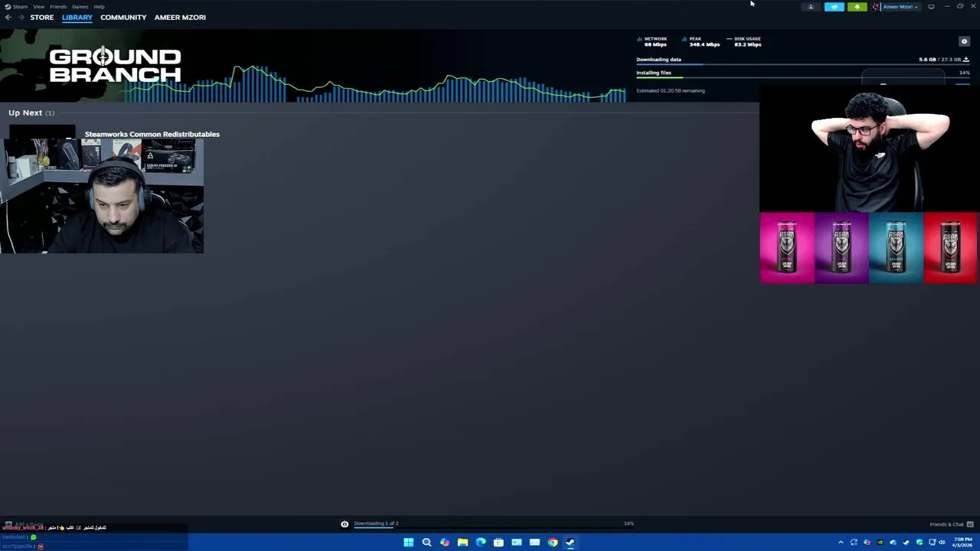Image resolution: width=980 pixels, height=551 pixels.
Task: Show hidden system tray icons
Action: (841, 543)
